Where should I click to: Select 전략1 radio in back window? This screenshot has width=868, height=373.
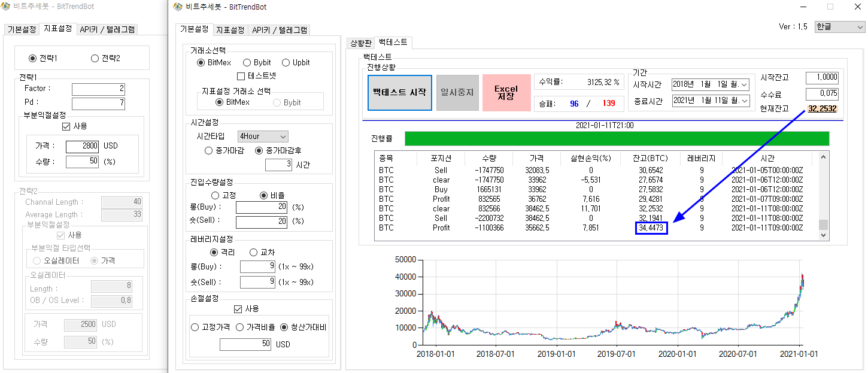[x=32, y=58]
